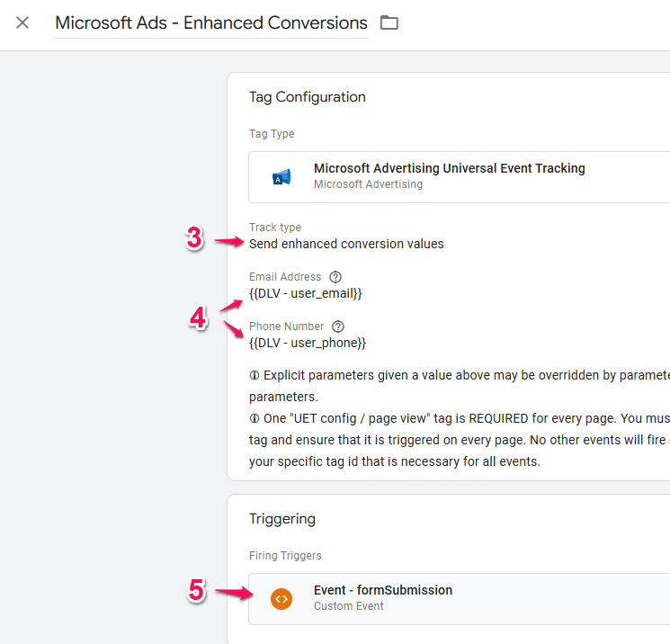Click the Tag Type label
The height and width of the screenshot is (644, 670).
pyautogui.click(x=272, y=134)
